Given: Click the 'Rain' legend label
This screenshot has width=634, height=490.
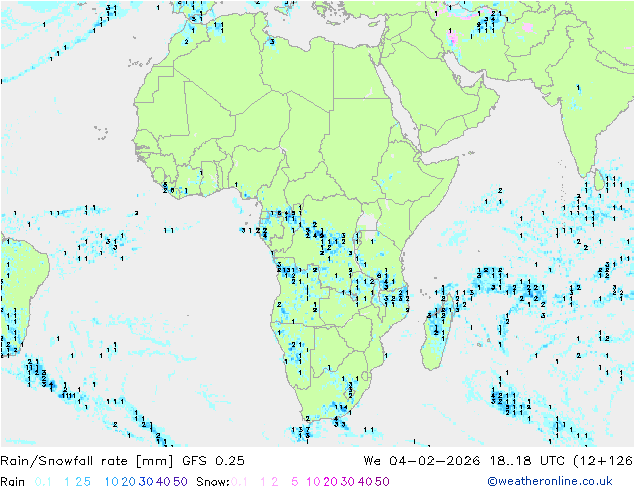Looking at the screenshot, I should [13, 482].
